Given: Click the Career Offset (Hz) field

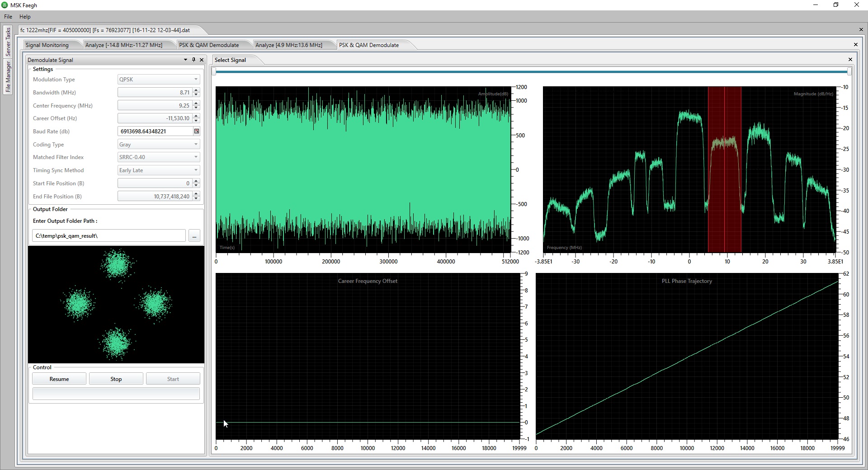Looking at the screenshot, I should [x=155, y=118].
